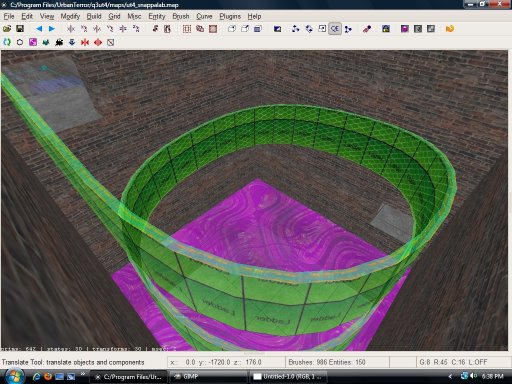Expand the taskbar quick launch overflow chevron
Screen dimensions: 512x384
tap(83, 374)
